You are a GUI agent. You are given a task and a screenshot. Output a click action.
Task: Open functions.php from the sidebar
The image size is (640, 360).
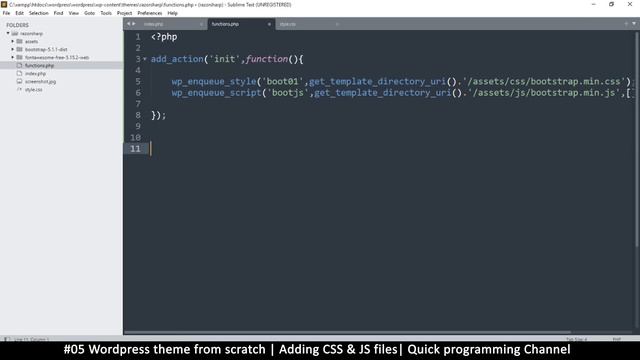point(39,65)
